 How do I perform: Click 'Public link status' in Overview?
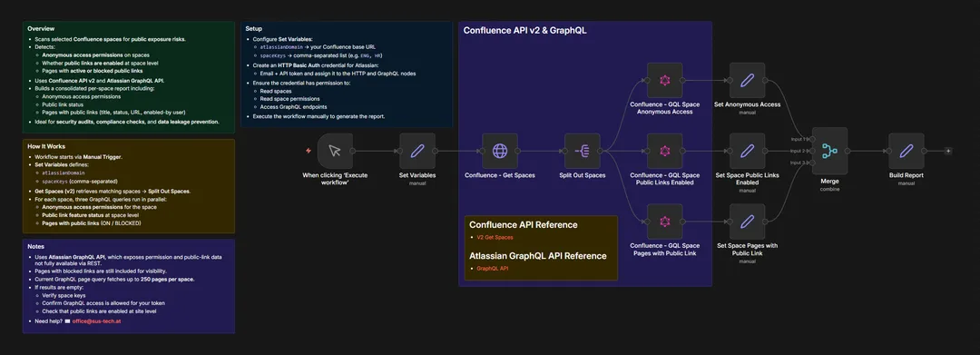[64, 105]
